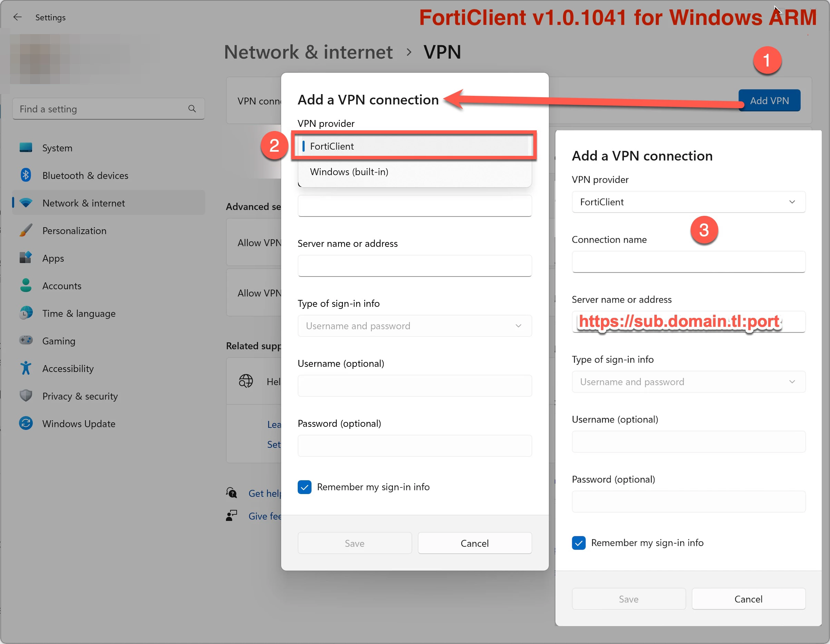Go to Time & language settings
Image resolution: width=830 pixels, height=644 pixels.
(109, 313)
